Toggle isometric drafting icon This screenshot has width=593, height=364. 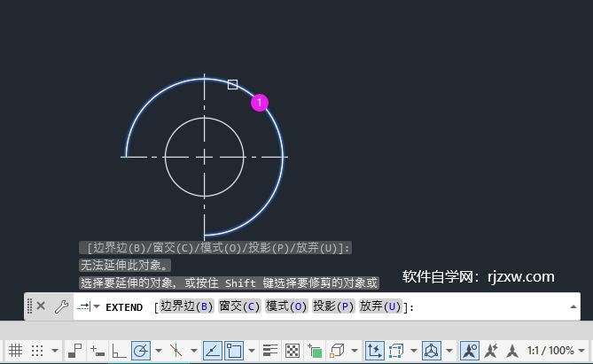176,351
